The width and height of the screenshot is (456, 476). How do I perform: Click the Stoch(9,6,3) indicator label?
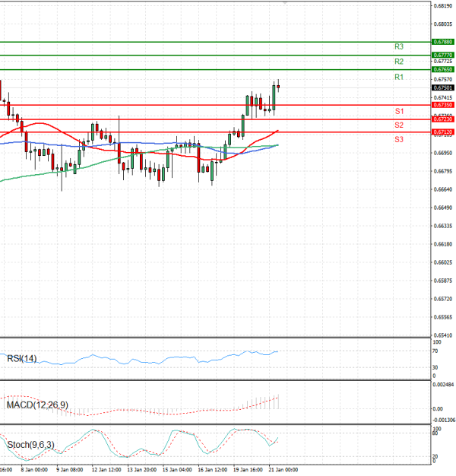(30, 444)
